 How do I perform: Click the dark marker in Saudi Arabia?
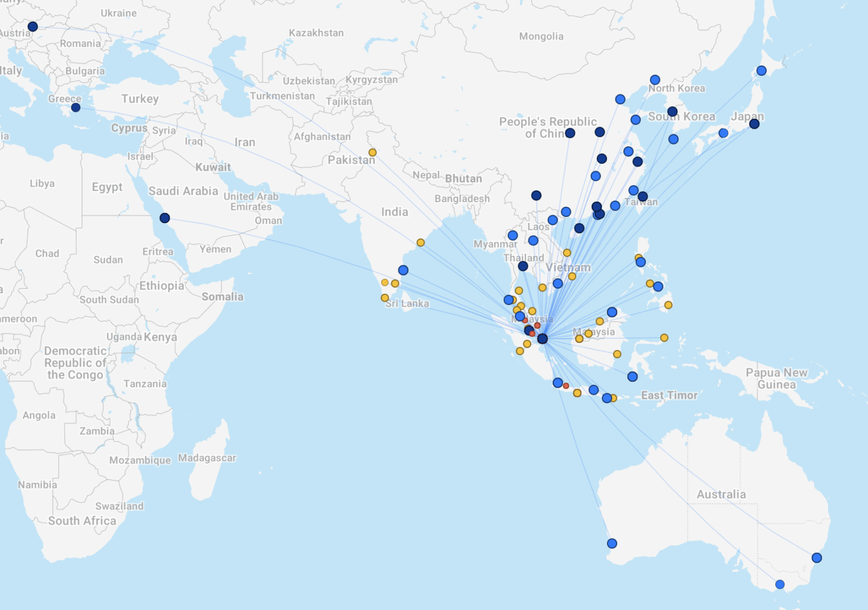pyautogui.click(x=164, y=218)
